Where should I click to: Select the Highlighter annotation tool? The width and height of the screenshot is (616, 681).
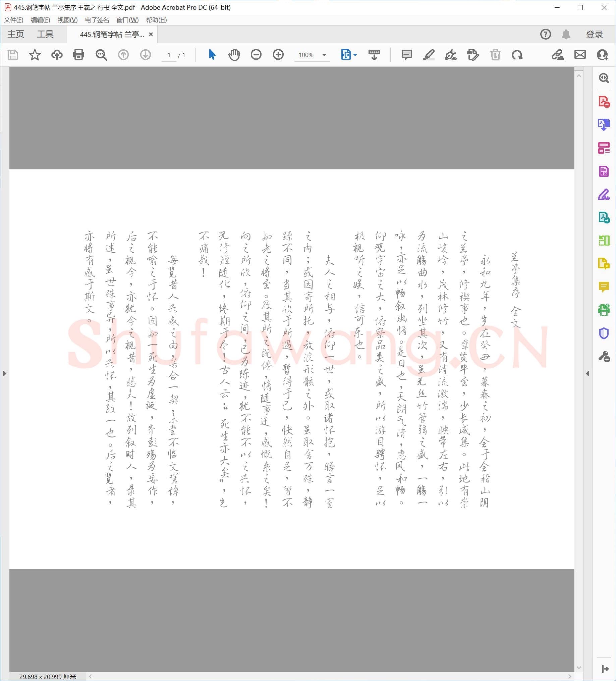pyautogui.click(x=429, y=55)
